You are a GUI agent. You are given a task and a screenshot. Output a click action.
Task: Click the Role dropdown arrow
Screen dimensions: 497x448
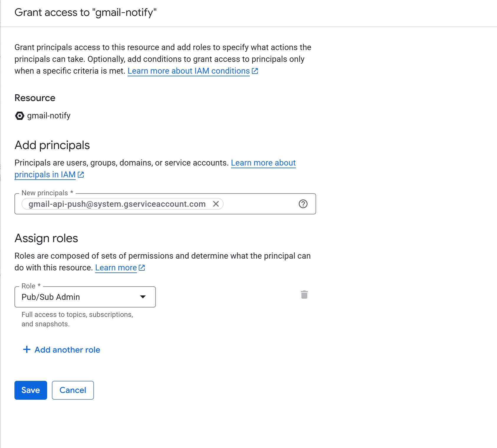(143, 297)
